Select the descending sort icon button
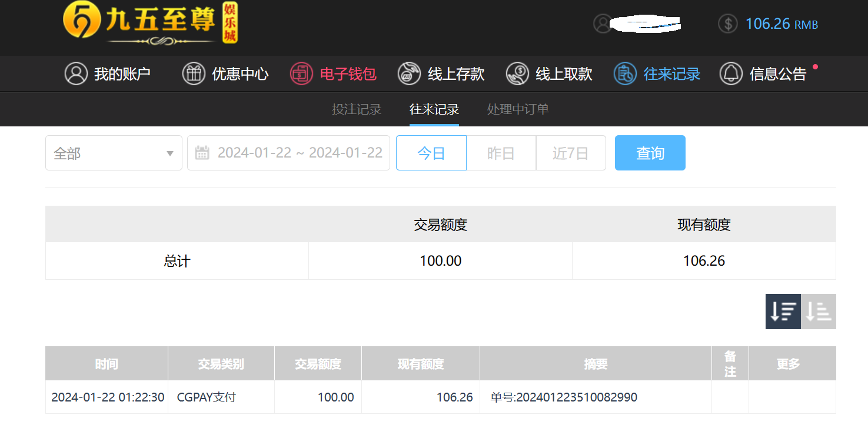The height and width of the screenshot is (425, 868). [783, 312]
